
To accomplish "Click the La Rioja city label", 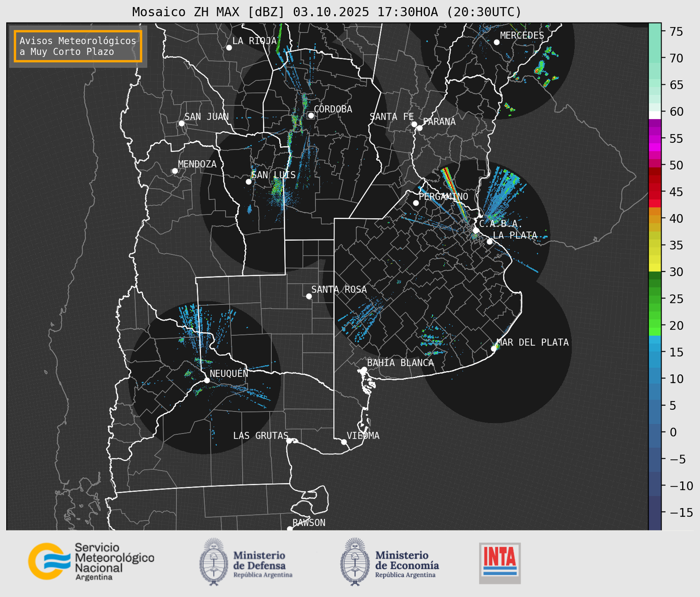I will tap(254, 41).
